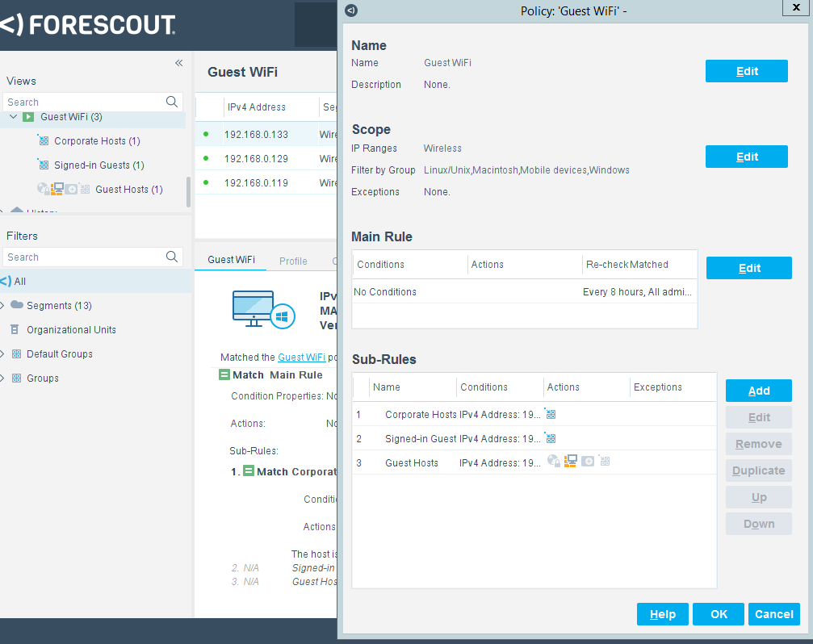Click the globe-lock icon beside Guest Hosts (1) view
This screenshot has height=644, width=813.
click(43, 189)
